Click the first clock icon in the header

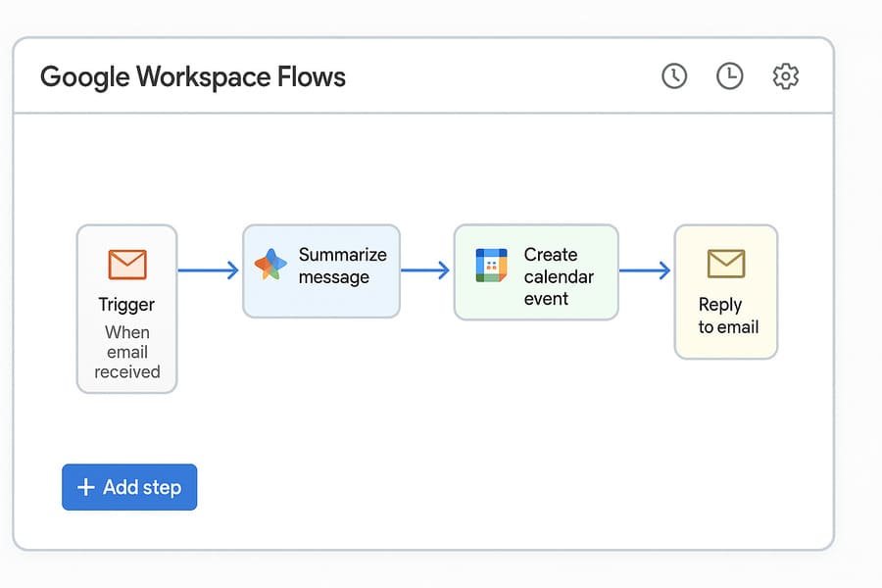(674, 76)
